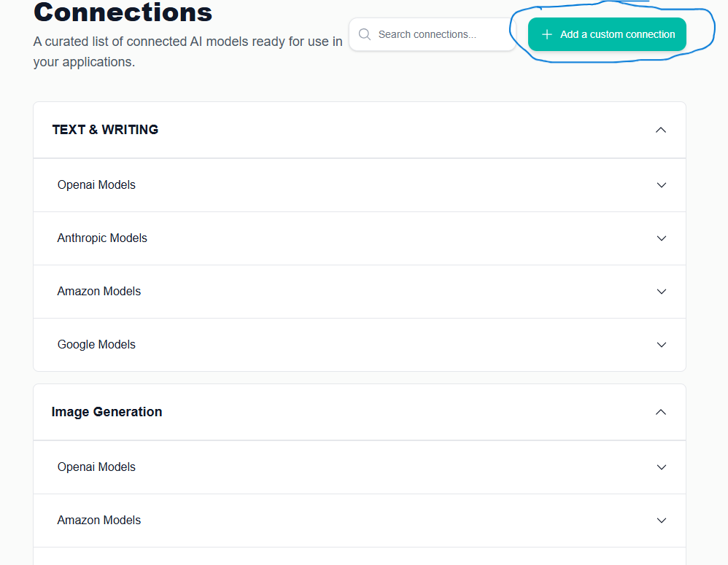Expand Openai Models under TEXT & WRITING
The image size is (728, 565).
(662, 185)
